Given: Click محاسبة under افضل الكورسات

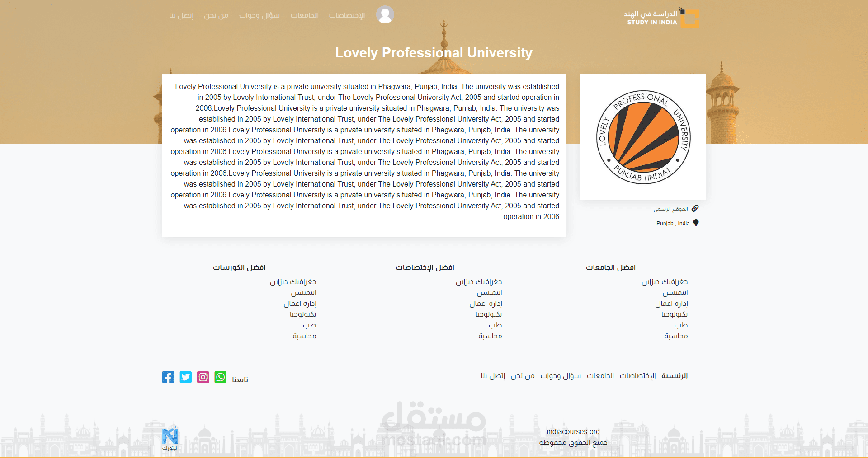Looking at the screenshot, I should click(304, 336).
